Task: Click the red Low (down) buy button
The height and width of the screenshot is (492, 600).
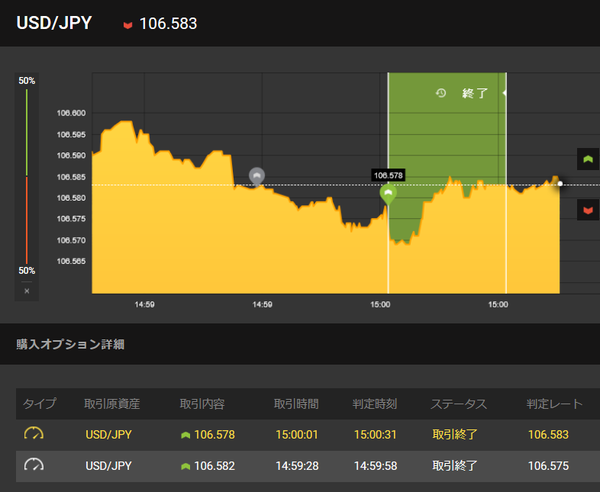Action: tap(588, 210)
